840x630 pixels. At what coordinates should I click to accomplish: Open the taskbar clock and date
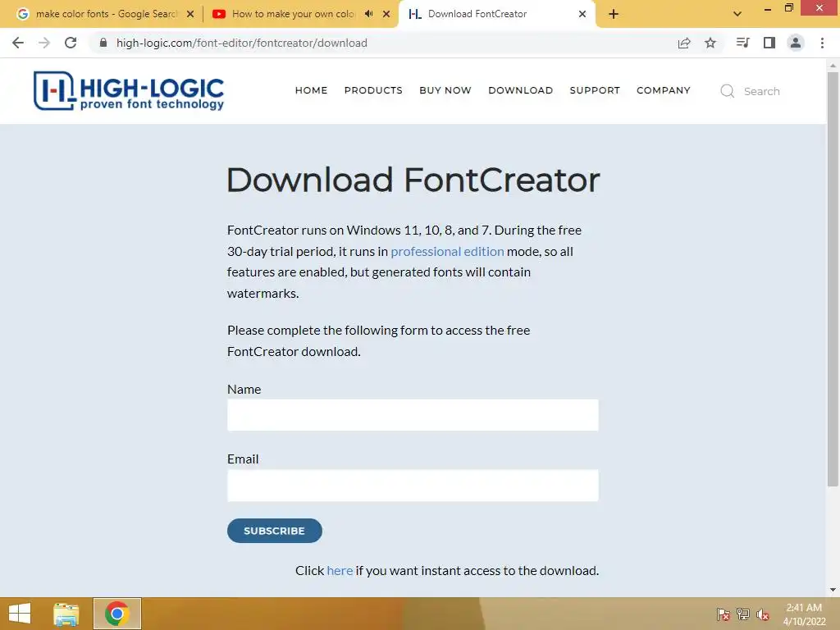tap(804, 614)
